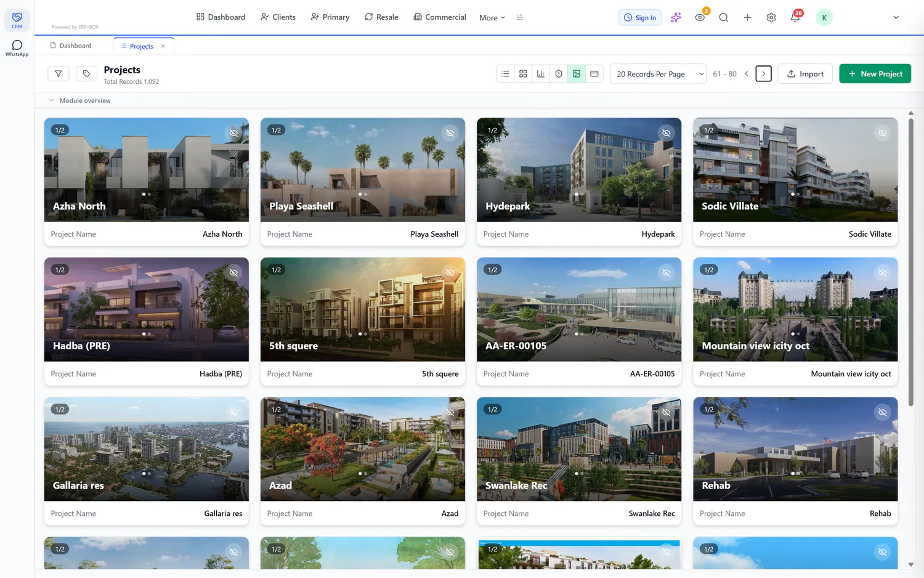This screenshot has height=578, width=924.
Task: Click the scrollbar down arrow
Action: [910, 564]
